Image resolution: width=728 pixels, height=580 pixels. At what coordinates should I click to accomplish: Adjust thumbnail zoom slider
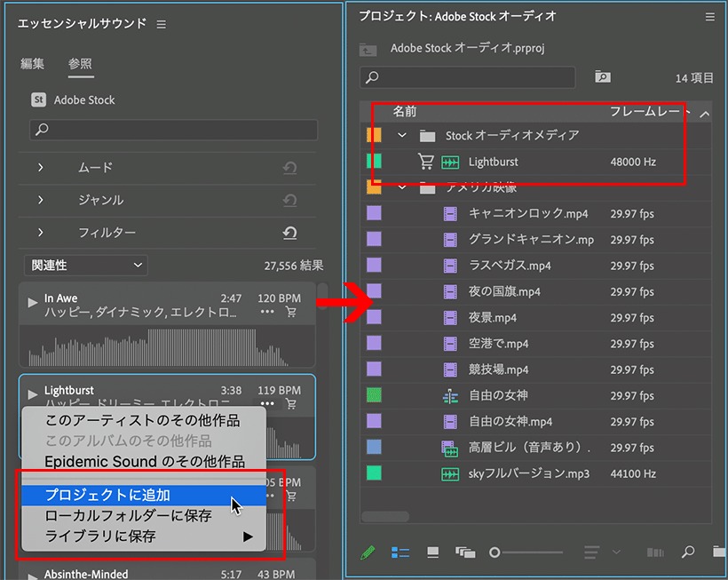(x=526, y=552)
